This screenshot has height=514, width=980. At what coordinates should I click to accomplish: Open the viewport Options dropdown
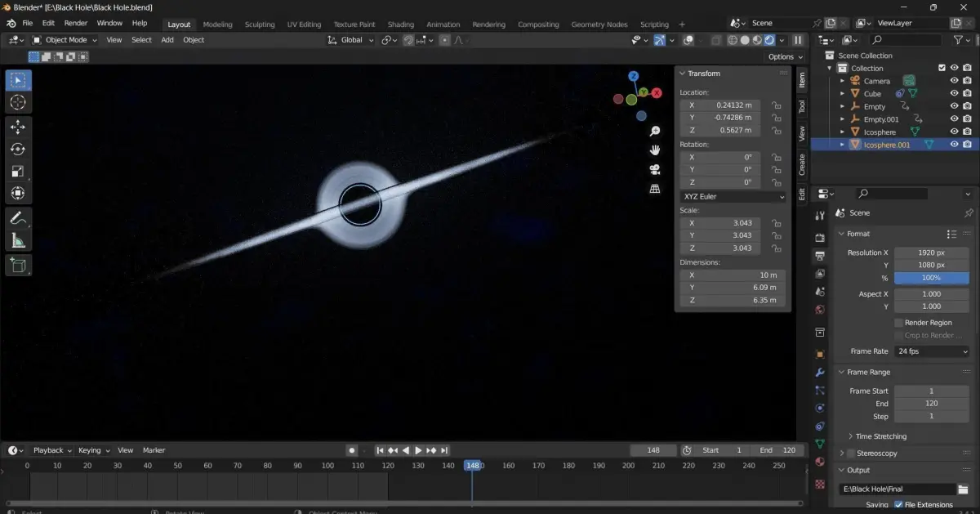[786, 56]
